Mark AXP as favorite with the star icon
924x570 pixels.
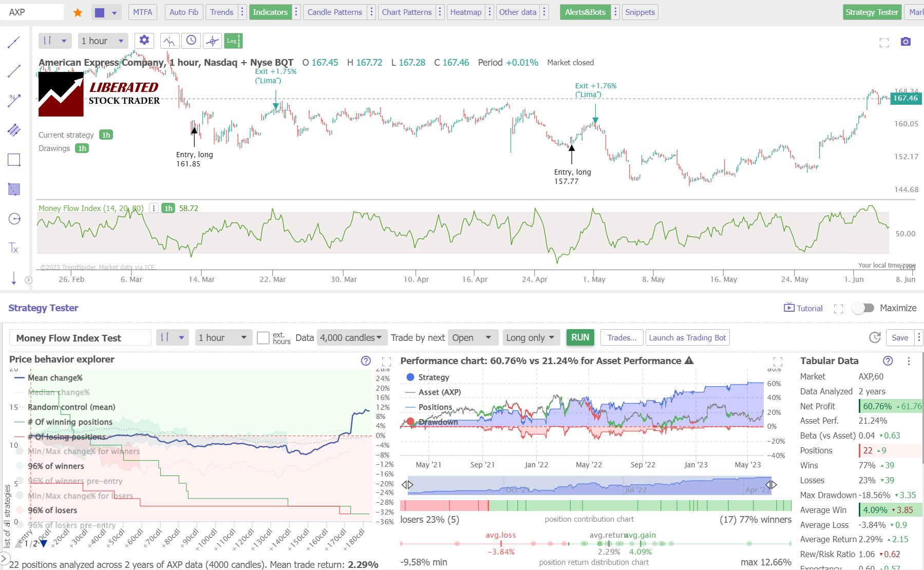pyautogui.click(x=78, y=11)
